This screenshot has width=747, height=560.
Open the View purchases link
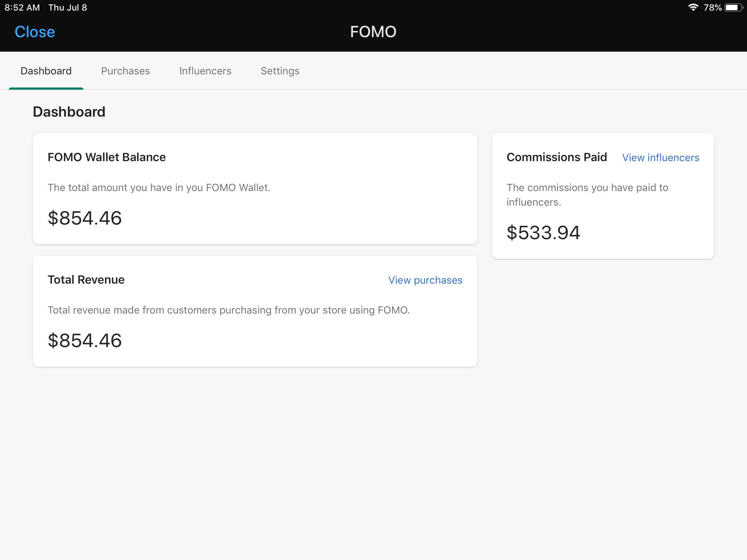click(x=425, y=280)
